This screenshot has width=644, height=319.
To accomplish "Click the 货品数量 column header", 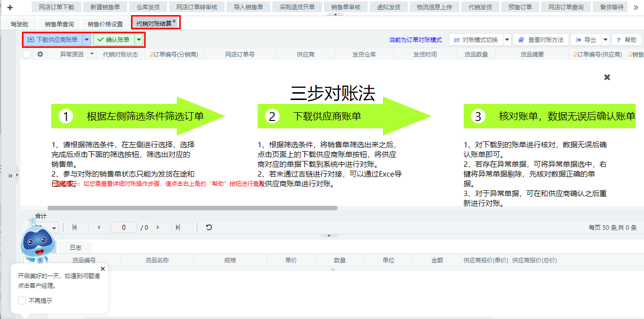I will tap(476, 54).
